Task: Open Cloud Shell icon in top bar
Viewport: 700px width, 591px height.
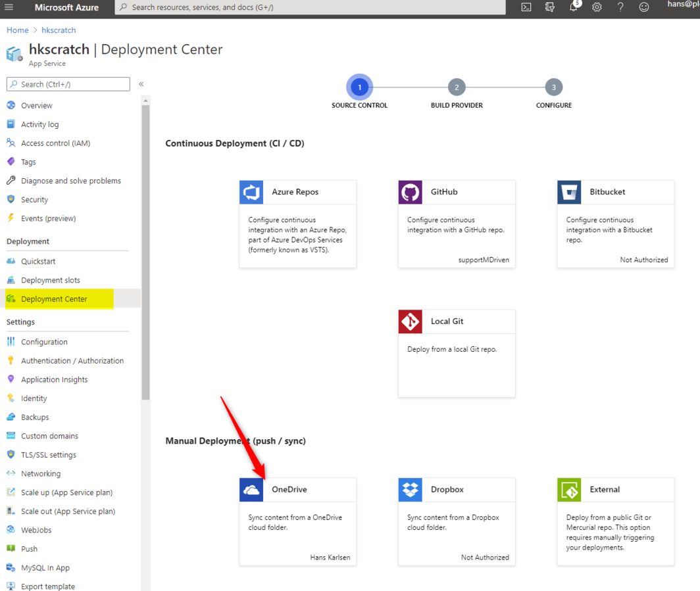Action: click(526, 7)
